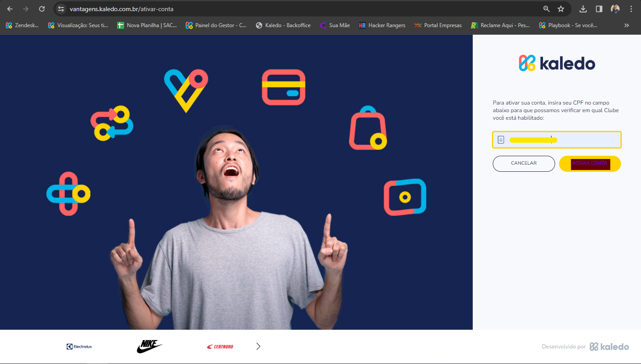
Task: Click the site information icon in address bar
Action: (x=61, y=9)
